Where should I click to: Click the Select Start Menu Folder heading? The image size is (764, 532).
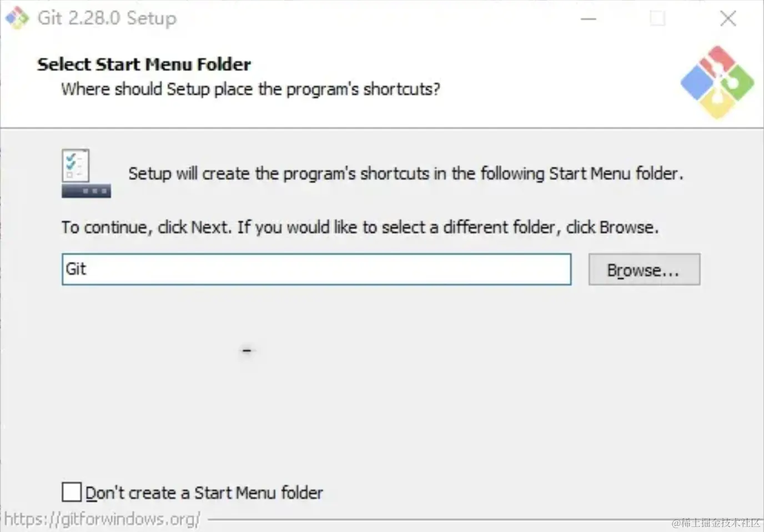click(144, 64)
